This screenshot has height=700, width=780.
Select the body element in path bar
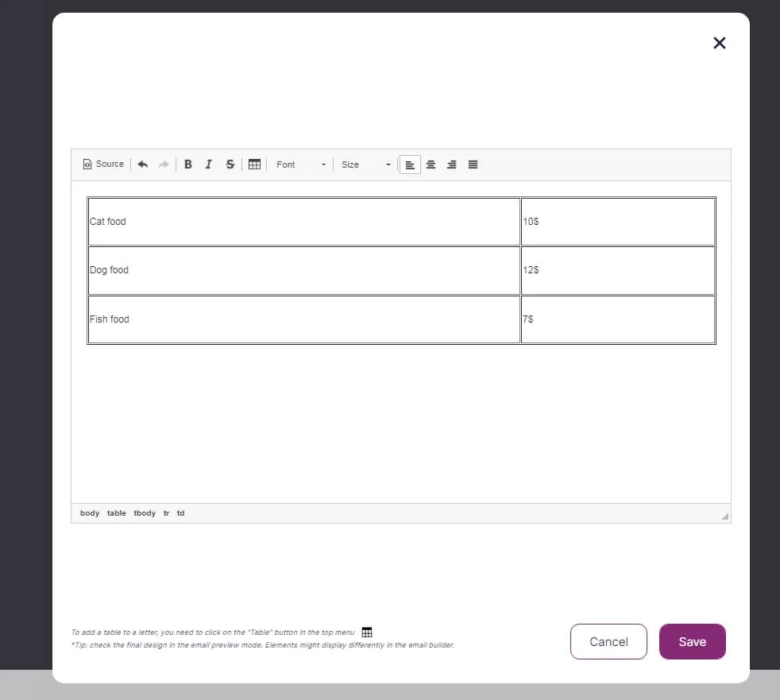pos(90,513)
